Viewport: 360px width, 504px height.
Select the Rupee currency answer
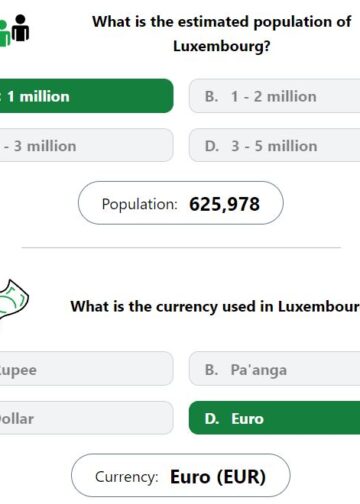86,369
